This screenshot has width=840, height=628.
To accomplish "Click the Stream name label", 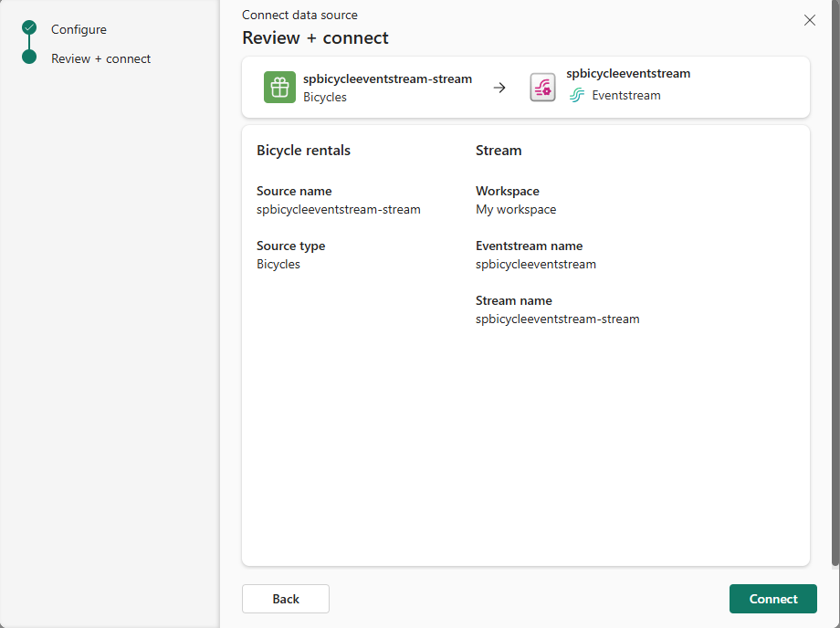I will point(514,300).
